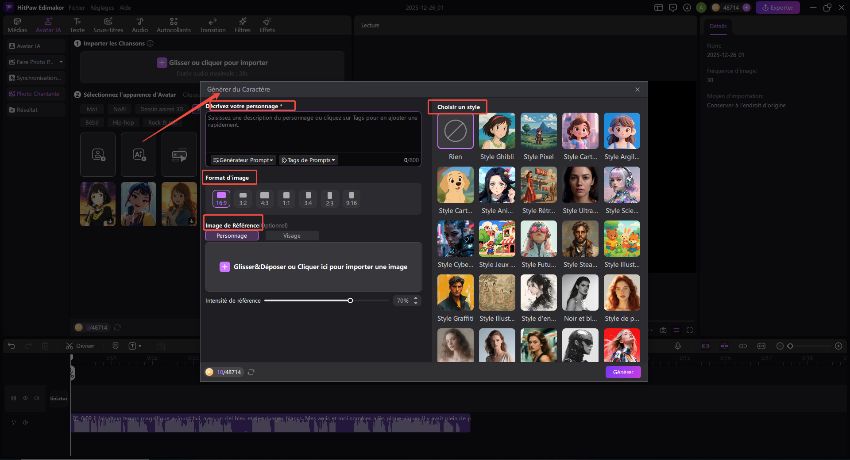
Task: Click the info icon next to Importer les Chansons
Action: point(151,43)
